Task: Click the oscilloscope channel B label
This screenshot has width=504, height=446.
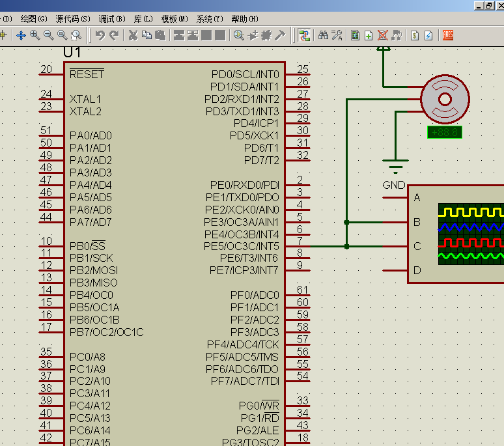Action: coord(417,222)
